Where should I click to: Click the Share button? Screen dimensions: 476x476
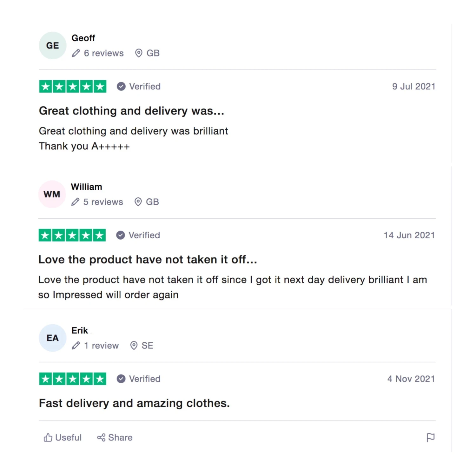click(115, 438)
